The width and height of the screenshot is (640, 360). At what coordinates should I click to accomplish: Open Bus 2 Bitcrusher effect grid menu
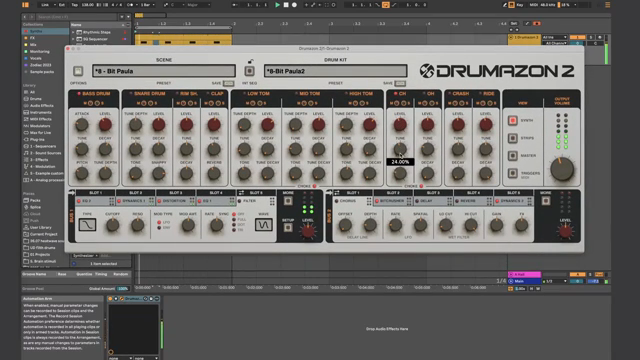(x=409, y=201)
